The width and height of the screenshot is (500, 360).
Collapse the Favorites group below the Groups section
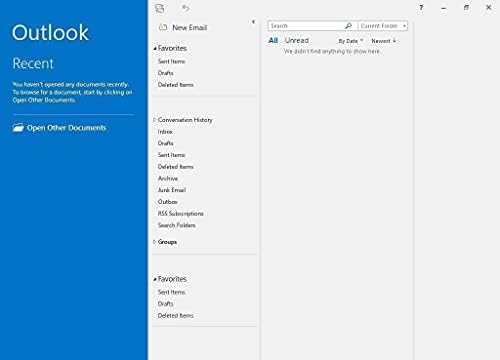click(x=155, y=279)
